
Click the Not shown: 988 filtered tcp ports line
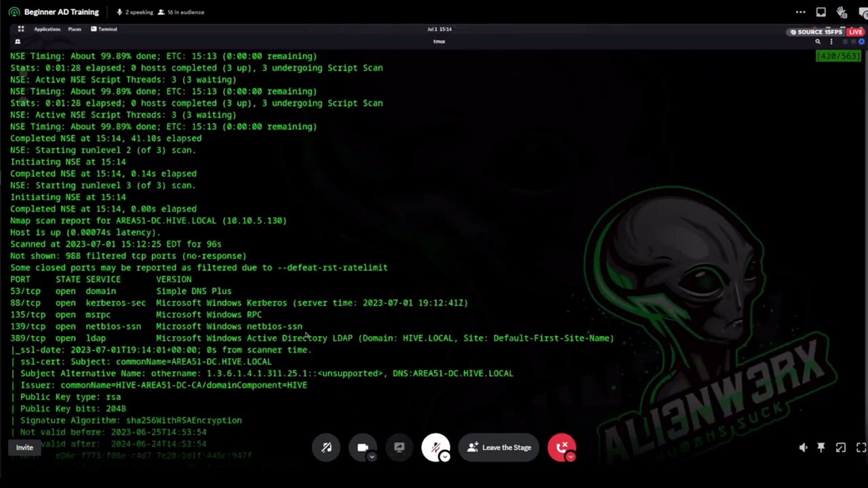(x=128, y=256)
